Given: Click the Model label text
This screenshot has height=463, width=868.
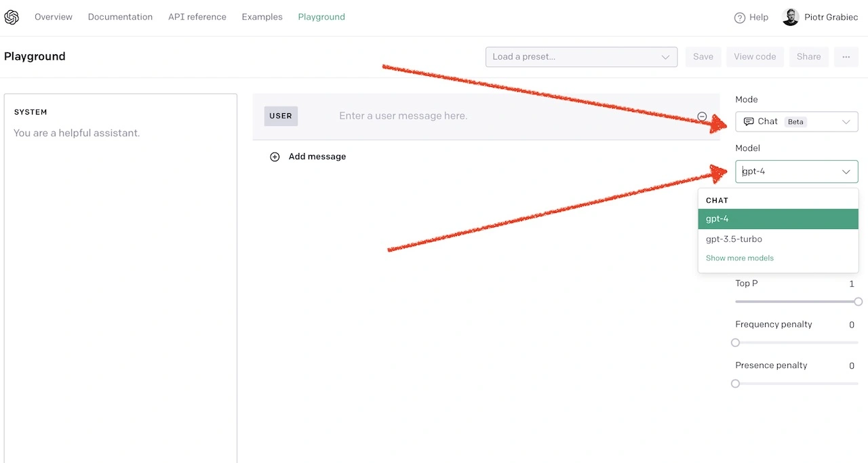Looking at the screenshot, I should point(747,148).
